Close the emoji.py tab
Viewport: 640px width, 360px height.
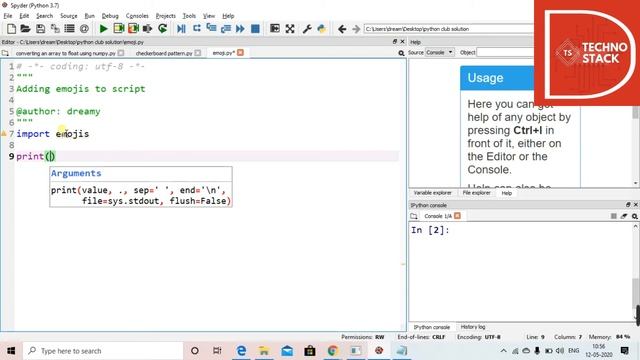pyautogui.click(x=240, y=53)
